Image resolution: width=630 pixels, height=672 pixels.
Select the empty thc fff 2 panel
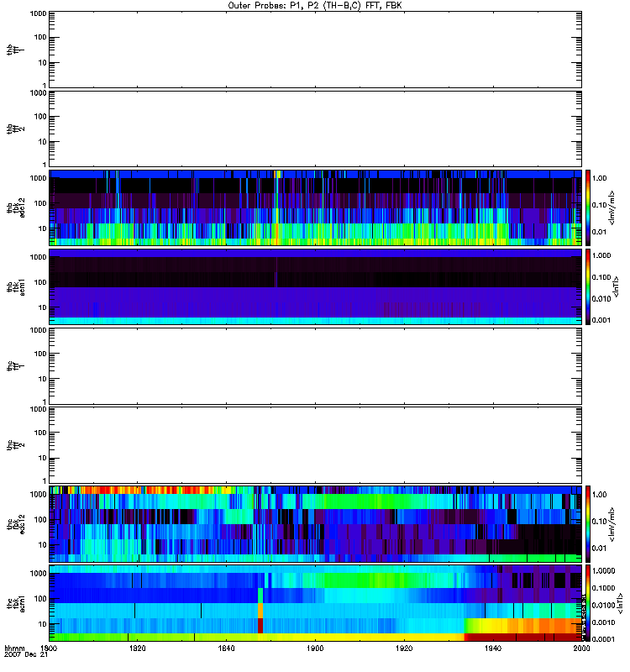(x=315, y=444)
